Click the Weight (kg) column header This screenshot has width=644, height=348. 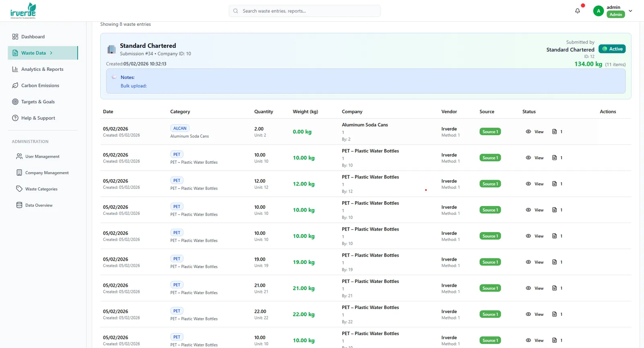(x=305, y=111)
